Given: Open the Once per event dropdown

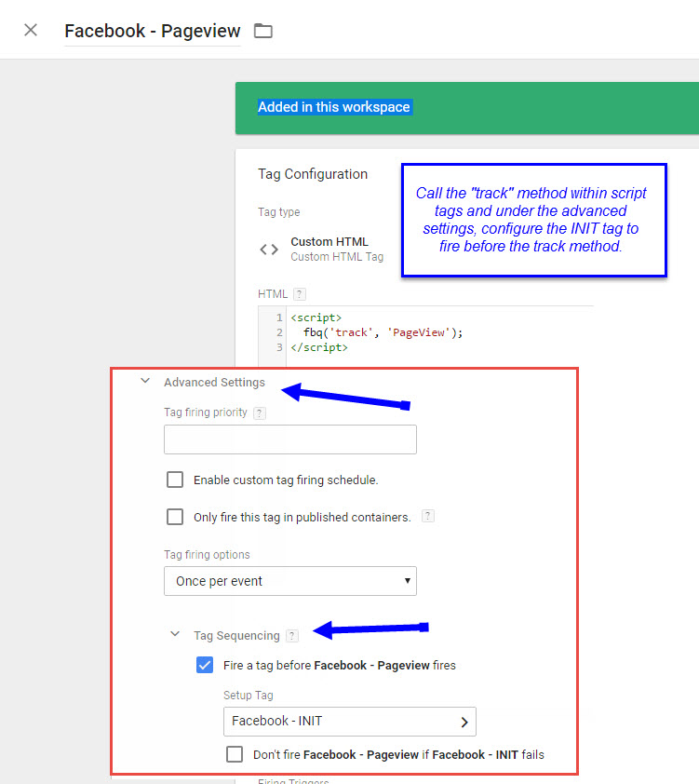Looking at the screenshot, I should [289, 581].
